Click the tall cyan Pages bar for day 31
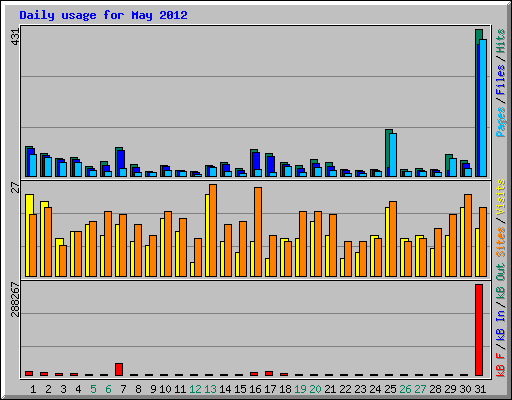This screenshot has width=512, height=400. click(x=483, y=108)
